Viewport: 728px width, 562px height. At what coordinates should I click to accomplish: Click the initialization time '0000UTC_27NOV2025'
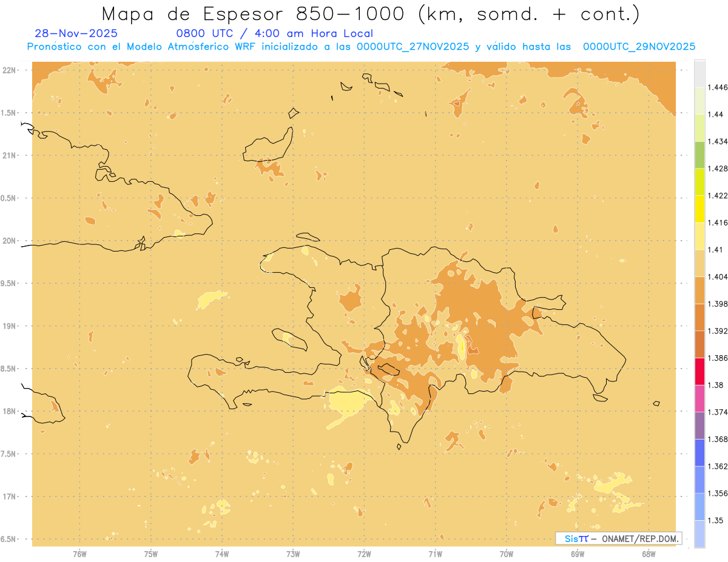click(x=413, y=46)
